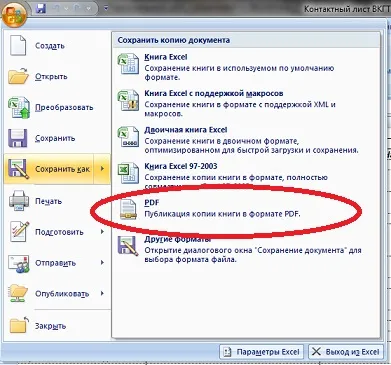This screenshot has width=391, height=365.
Task: Click the network folder icon beside Опубликовать
Action: click(19, 294)
